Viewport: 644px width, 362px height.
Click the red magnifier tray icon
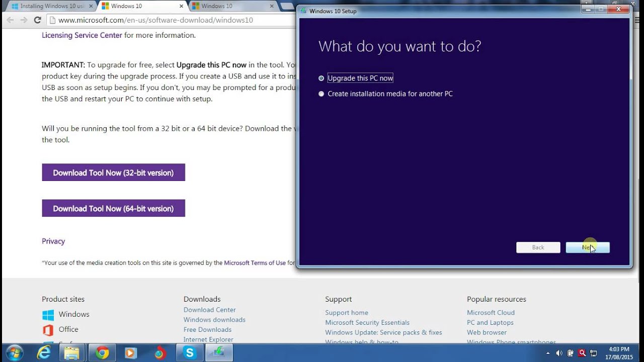(x=582, y=353)
